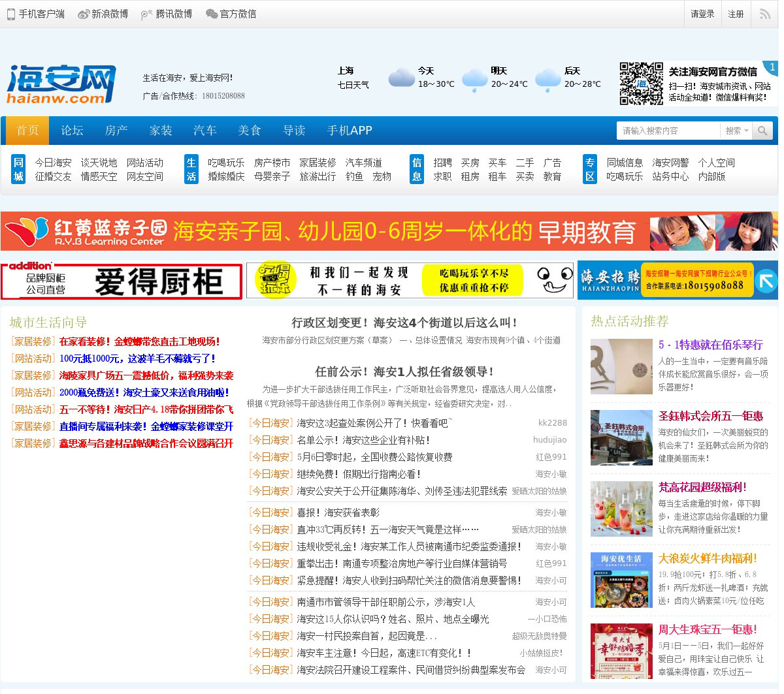784x694 pixels.
Task: Expand the 搜索 type dropdown
Action: pos(736,131)
